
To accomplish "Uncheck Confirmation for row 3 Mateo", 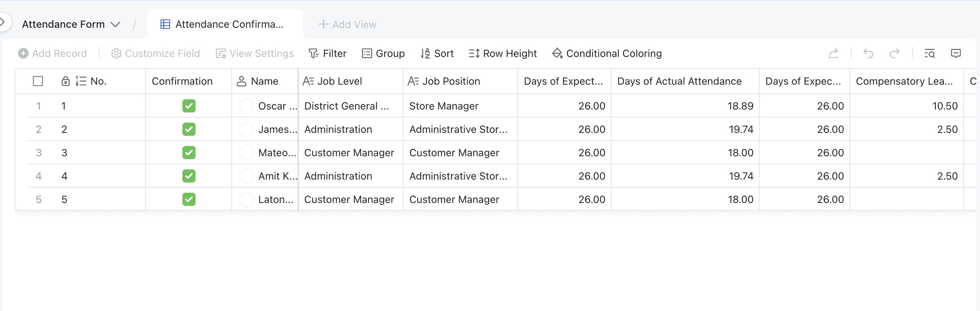I will [x=189, y=153].
